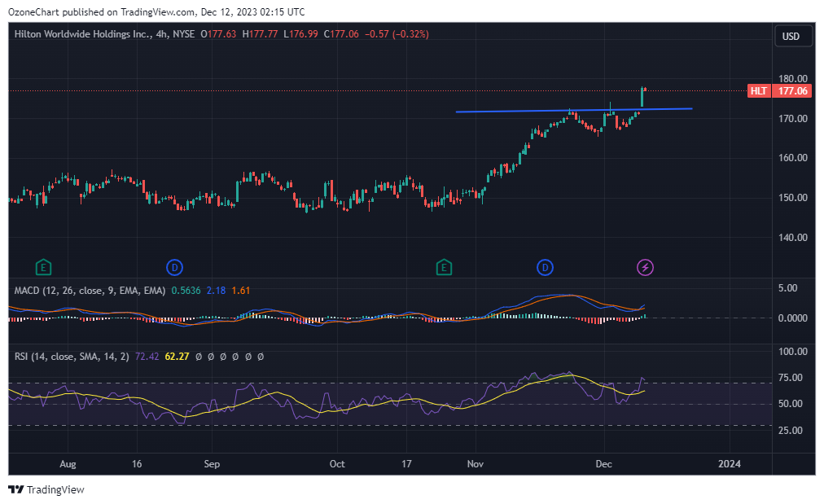
Task: Click the low price value L176.99
Action: point(300,34)
